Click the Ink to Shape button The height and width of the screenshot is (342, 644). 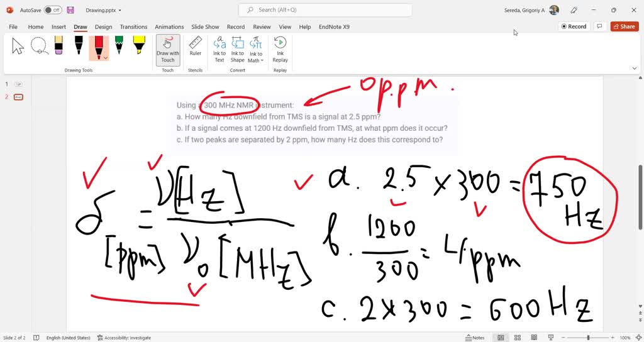coord(237,50)
